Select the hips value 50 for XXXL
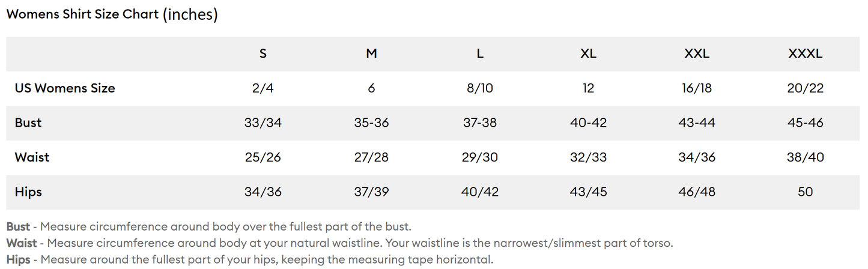868x269 pixels. [x=805, y=192]
